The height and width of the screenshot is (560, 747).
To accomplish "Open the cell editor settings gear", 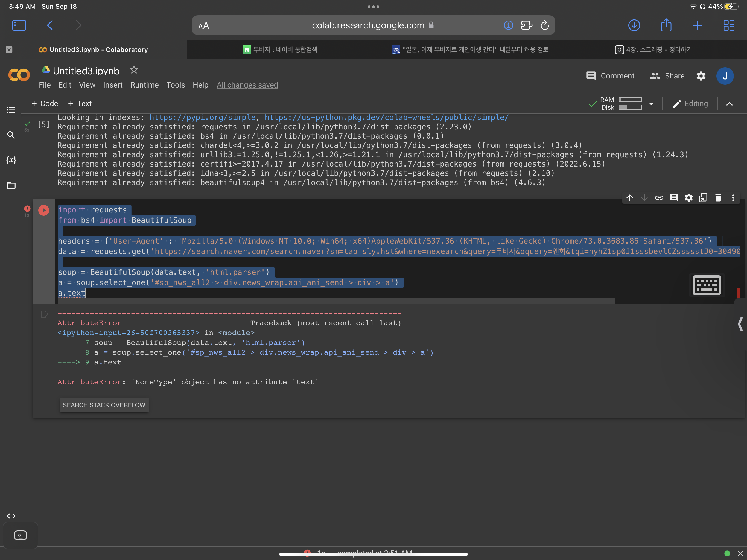I will tap(688, 198).
